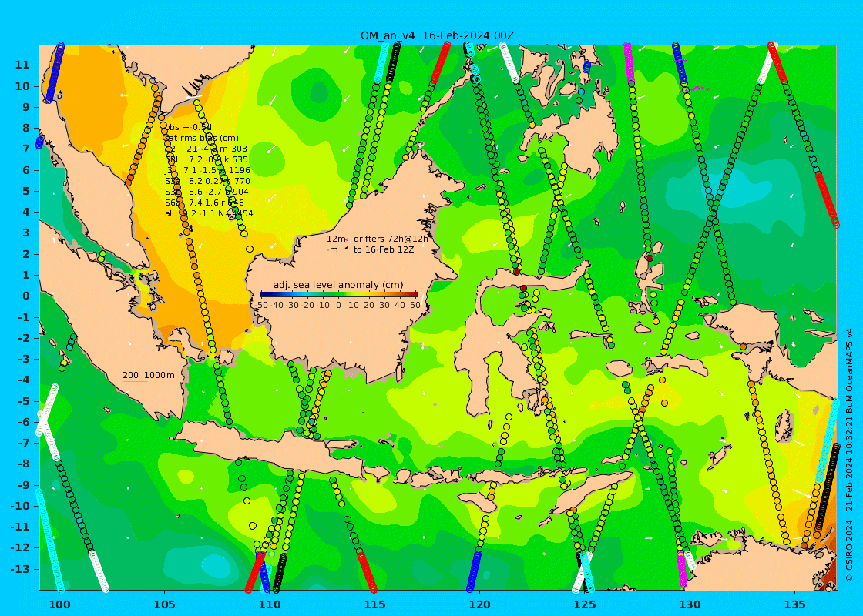This screenshot has width=863, height=616.
Task: Click the 'to 16 Feb 12Z' legend text
Action: tap(384, 249)
